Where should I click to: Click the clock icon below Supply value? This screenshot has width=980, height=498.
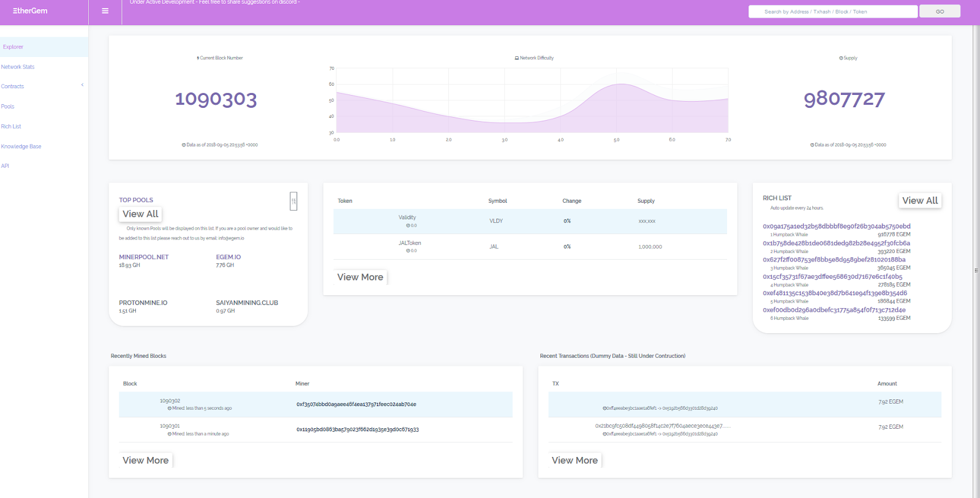tap(812, 145)
